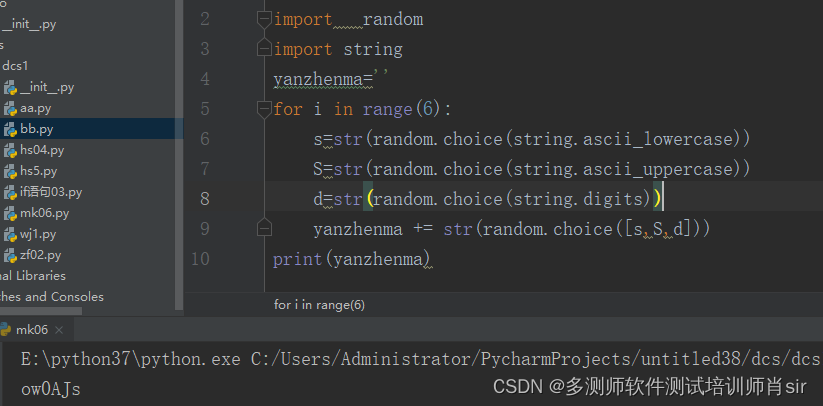Click the Python icon on the mk06 run tab
Image resolution: width=823 pixels, height=406 pixels.
pos(5,329)
